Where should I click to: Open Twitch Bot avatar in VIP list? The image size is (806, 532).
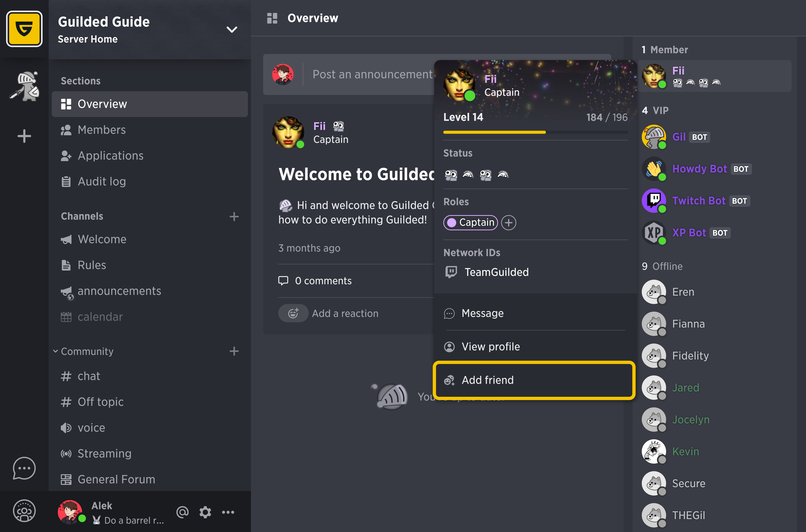pos(654,200)
